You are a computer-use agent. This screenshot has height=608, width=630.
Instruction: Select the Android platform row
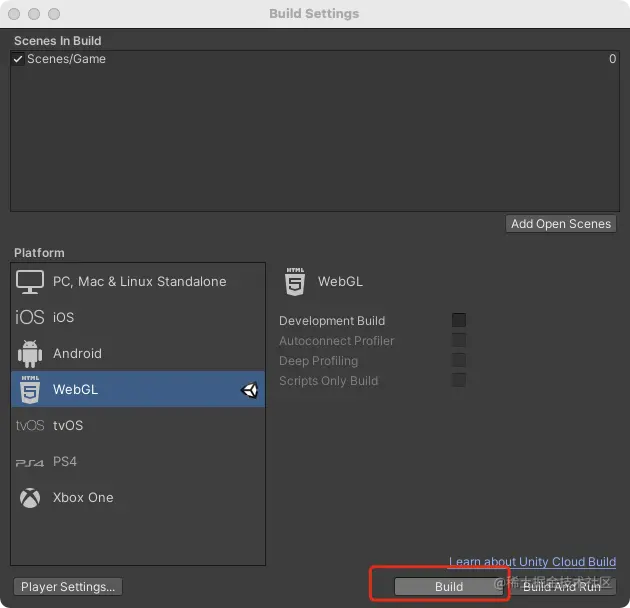(138, 353)
